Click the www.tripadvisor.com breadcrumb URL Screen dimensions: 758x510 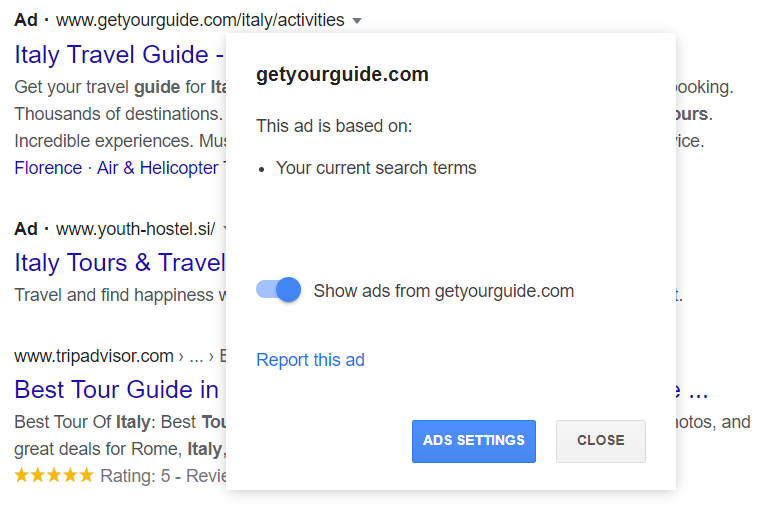click(94, 356)
